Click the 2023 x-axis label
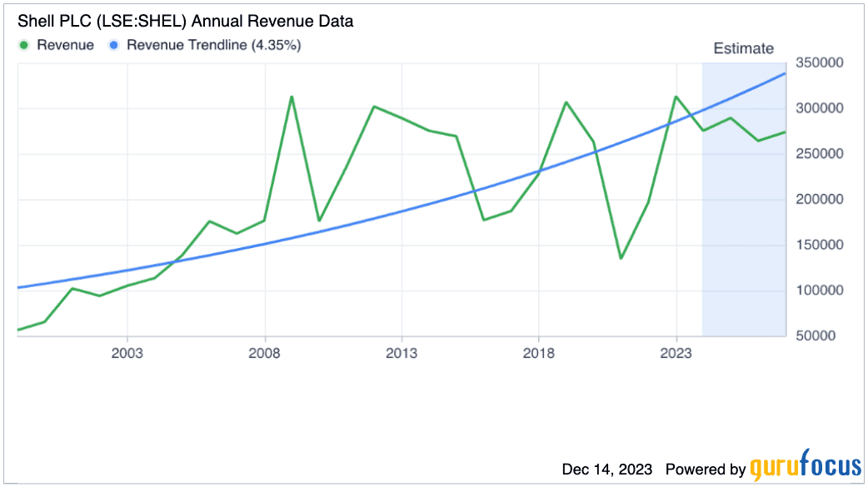 tap(676, 351)
